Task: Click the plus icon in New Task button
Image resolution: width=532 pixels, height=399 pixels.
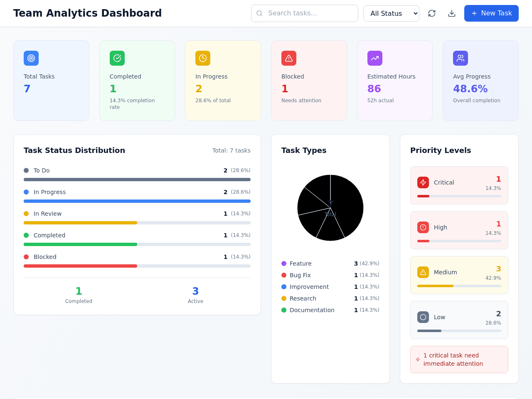Action: [474, 13]
